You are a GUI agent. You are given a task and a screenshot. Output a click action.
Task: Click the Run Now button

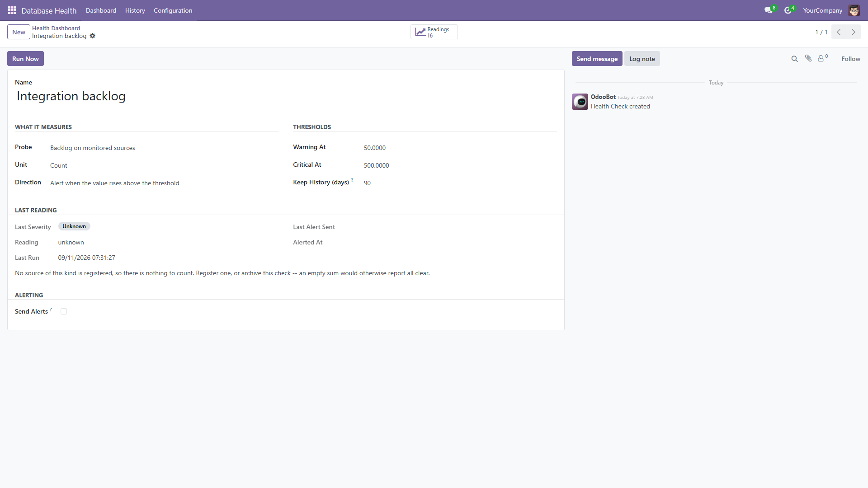click(25, 59)
